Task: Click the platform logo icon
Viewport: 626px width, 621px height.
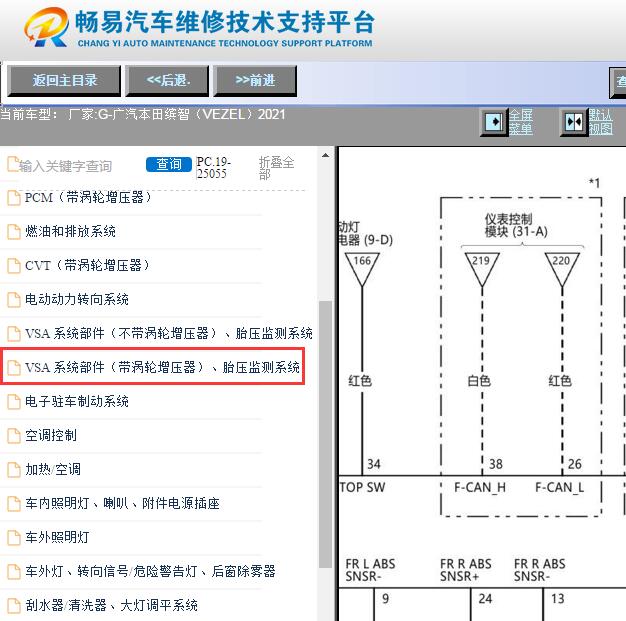Action: 46,27
